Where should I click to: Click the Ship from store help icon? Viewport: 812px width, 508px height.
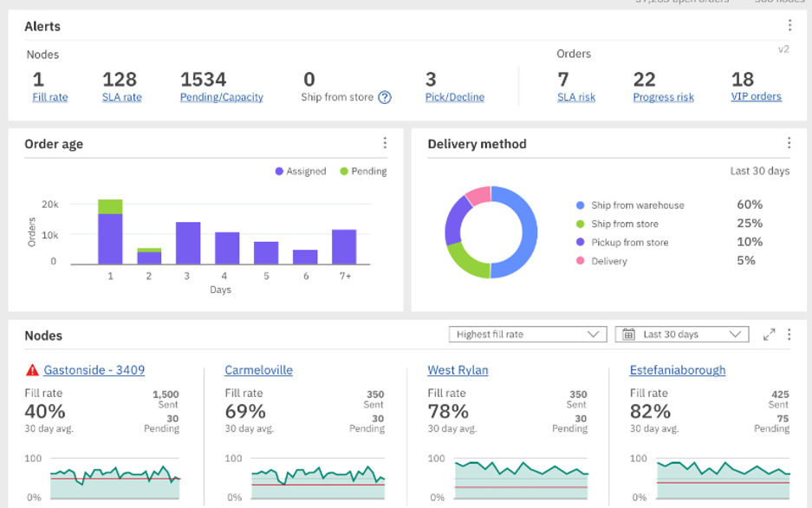point(385,98)
